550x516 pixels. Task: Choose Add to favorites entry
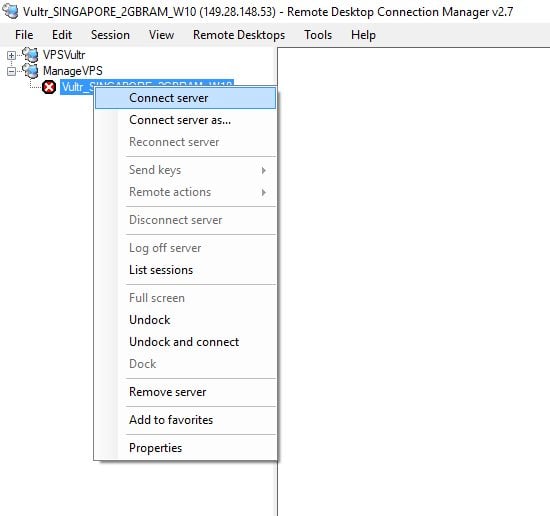(x=185, y=420)
